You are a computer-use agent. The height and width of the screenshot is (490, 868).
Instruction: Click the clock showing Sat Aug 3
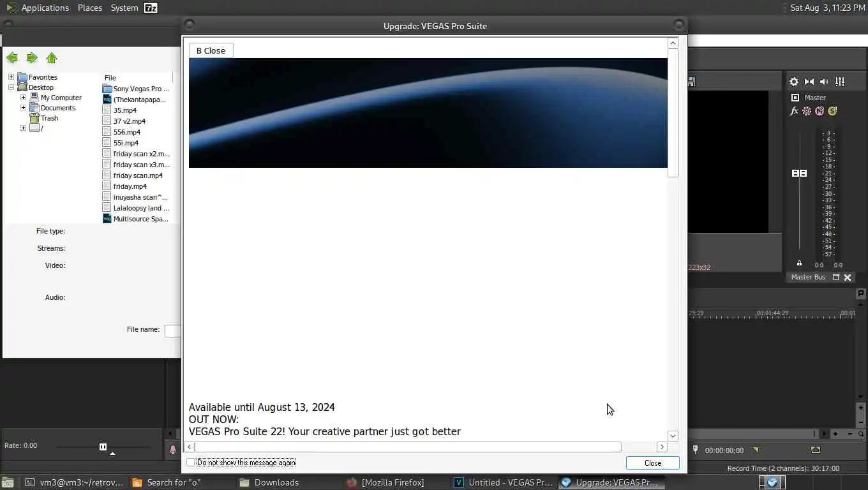click(828, 8)
